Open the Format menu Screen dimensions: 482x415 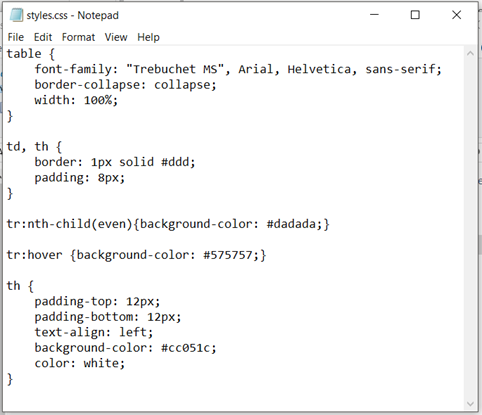pyautogui.click(x=78, y=37)
